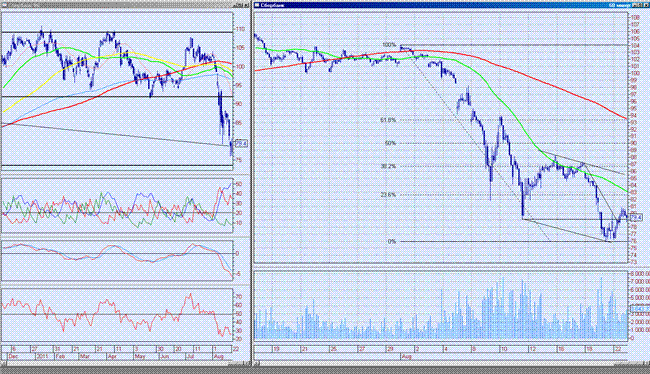Click the volume value label on volume axis

tap(640, 309)
